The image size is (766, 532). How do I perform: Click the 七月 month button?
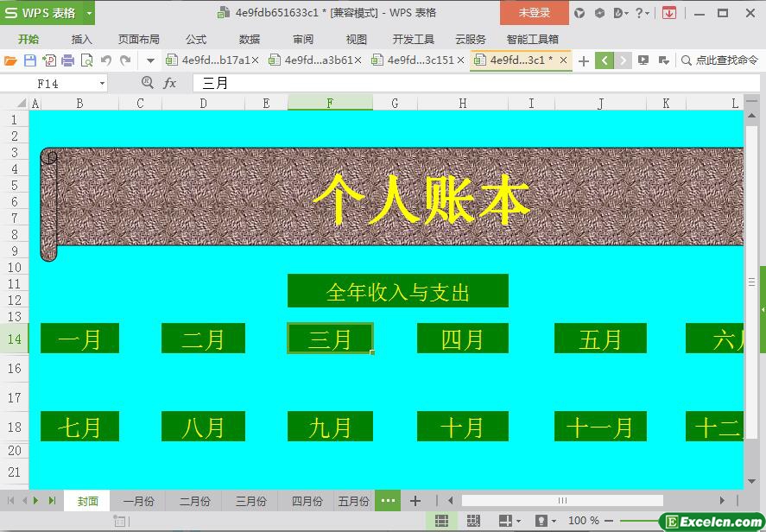pos(79,427)
